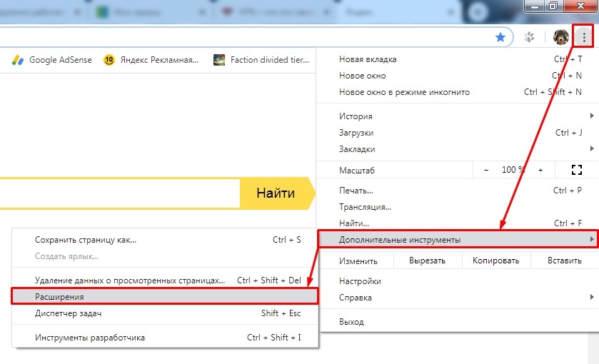The height and width of the screenshot is (364, 599).
Task: Open Новое окно в режиме инкогнито
Action: coord(458,92)
